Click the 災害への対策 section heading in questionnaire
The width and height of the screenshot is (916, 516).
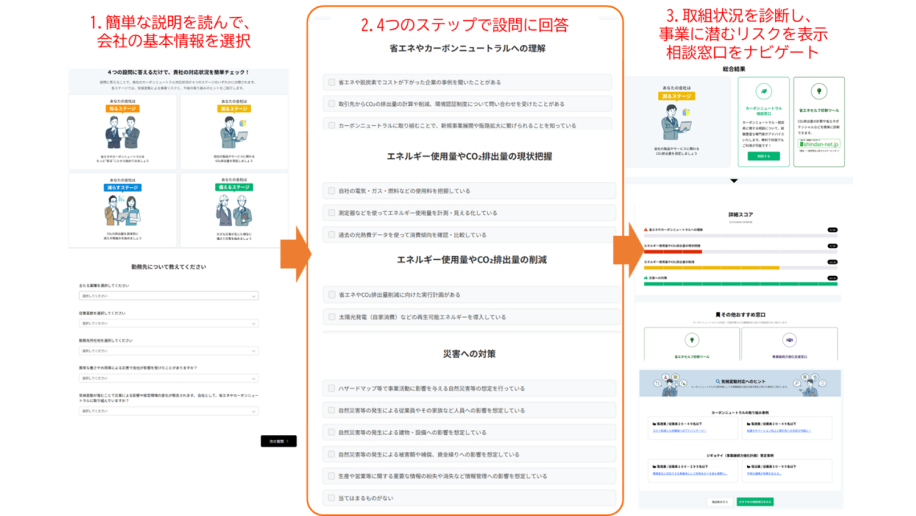(x=469, y=354)
